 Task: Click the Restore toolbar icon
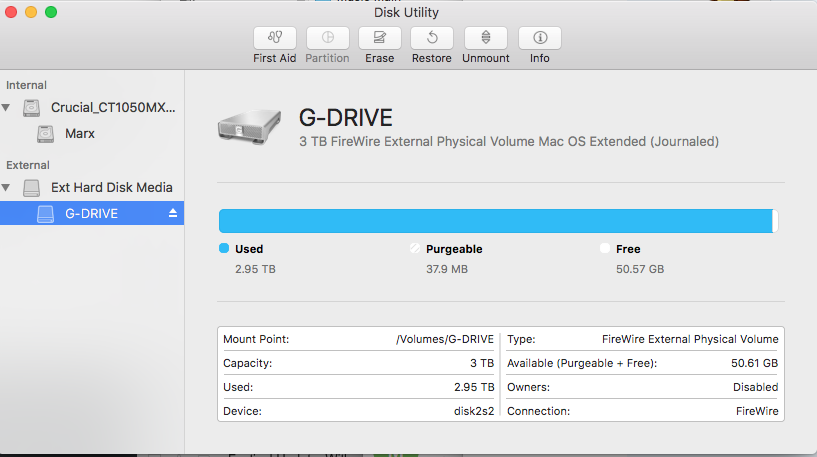click(432, 38)
